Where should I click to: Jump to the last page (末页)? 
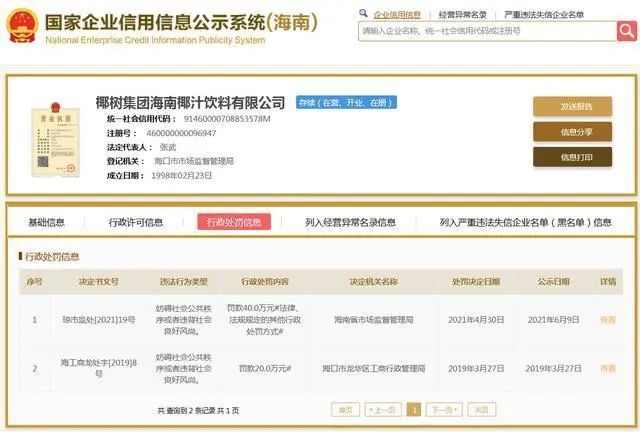(x=481, y=410)
